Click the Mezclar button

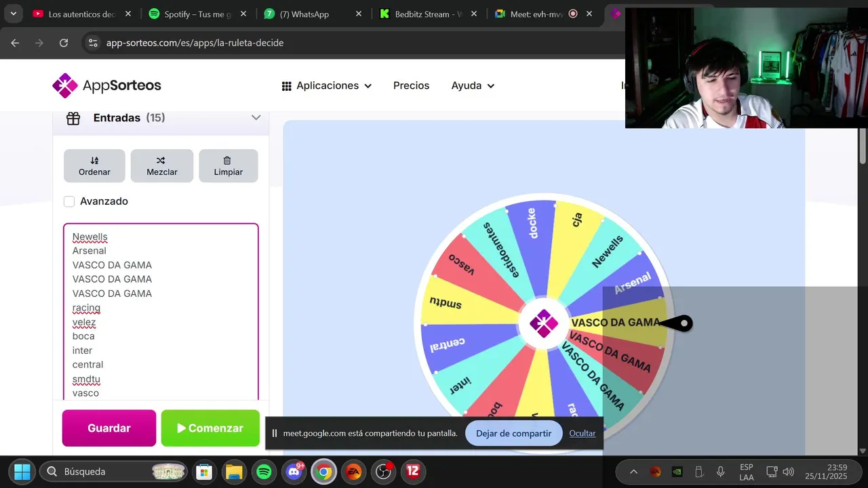point(161,166)
